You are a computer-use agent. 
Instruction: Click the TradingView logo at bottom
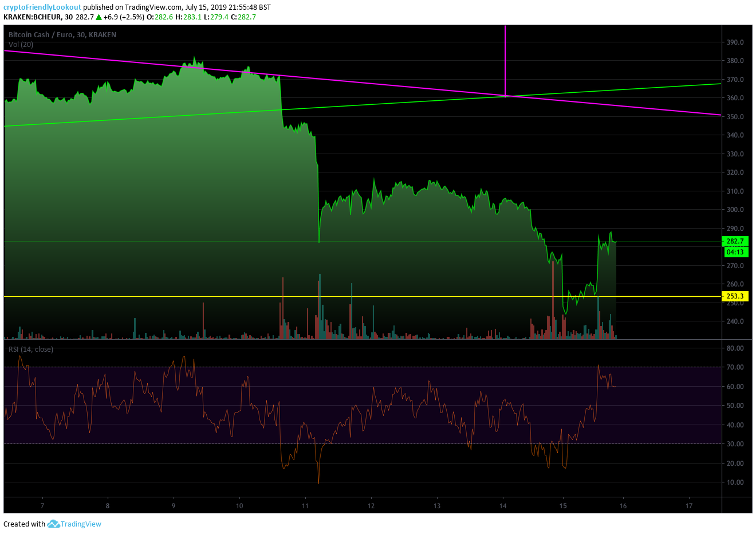tap(74, 524)
